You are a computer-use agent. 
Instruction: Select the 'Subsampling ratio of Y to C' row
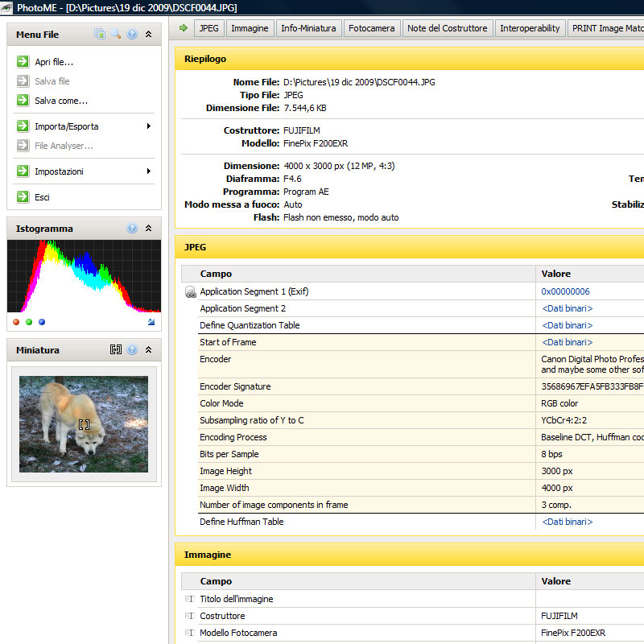pos(420,420)
